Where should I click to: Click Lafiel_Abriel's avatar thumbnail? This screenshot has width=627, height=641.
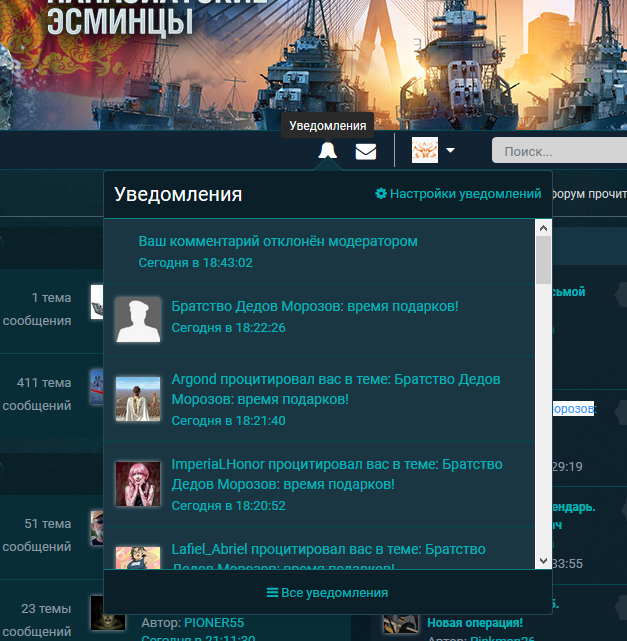[138, 558]
